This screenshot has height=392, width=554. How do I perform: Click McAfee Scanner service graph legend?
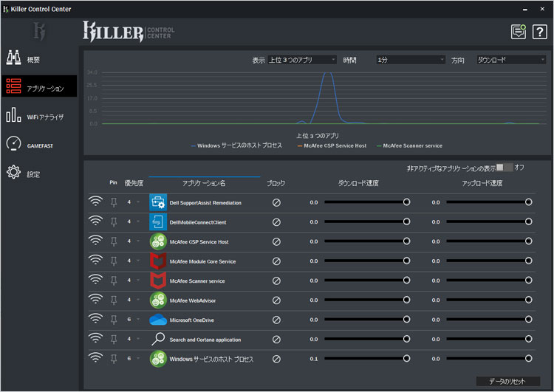click(409, 145)
